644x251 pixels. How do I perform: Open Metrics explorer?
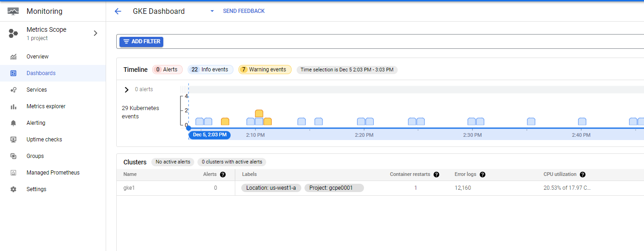pyautogui.click(x=46, y=106)
